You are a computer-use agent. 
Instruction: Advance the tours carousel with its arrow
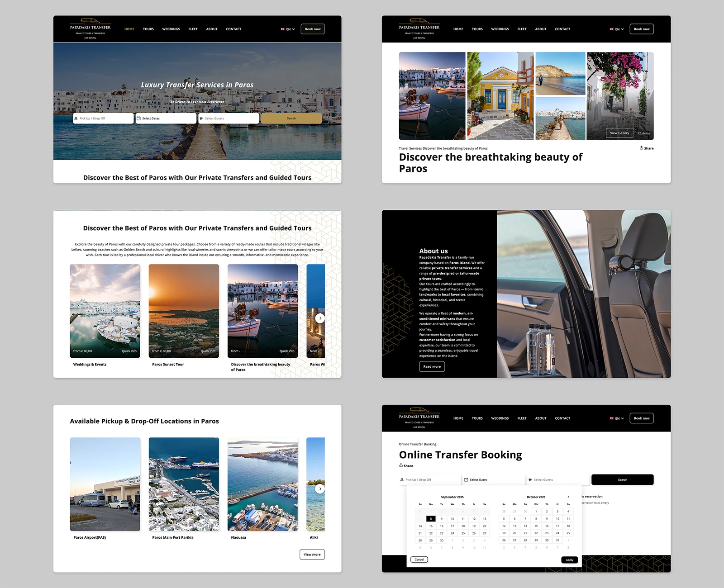320,318
